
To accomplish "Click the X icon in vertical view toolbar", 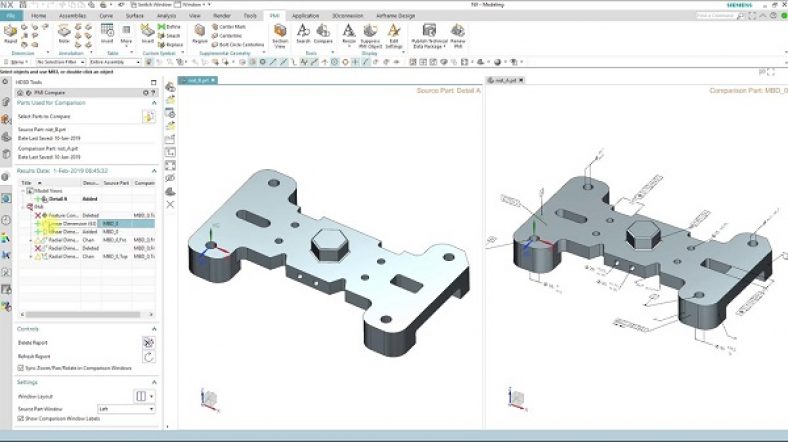I will (x=170, y=204).
